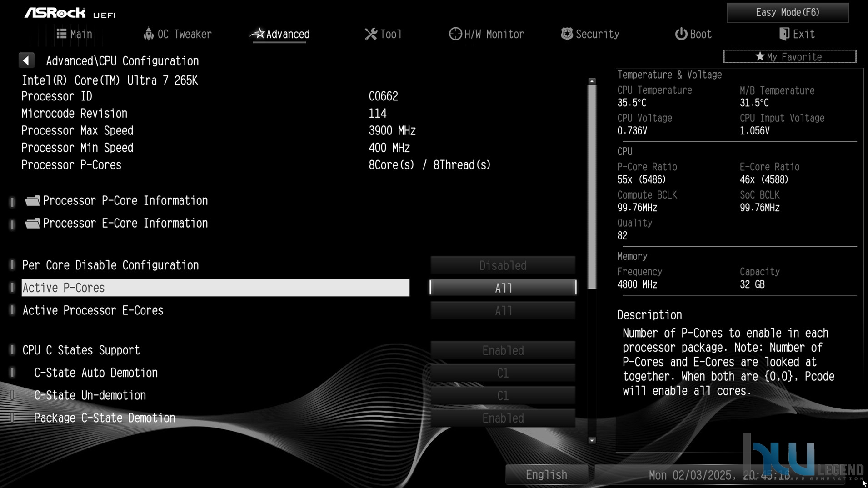Open the Active P-Cores All dropdown
Screen dimensions: 868x488
point(503,288)
